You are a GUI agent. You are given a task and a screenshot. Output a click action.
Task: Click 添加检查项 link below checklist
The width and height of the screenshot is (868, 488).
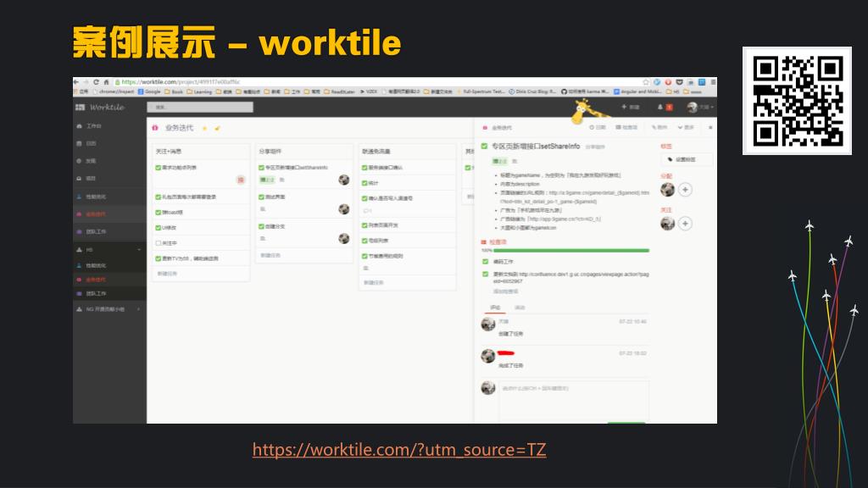coord(505,291)
